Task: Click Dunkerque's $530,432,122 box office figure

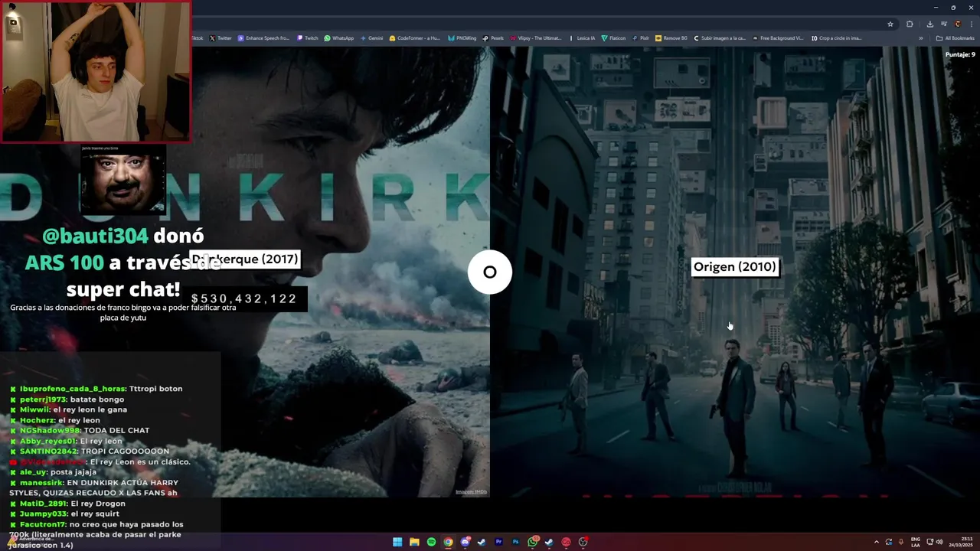Action: click(244, 299)
